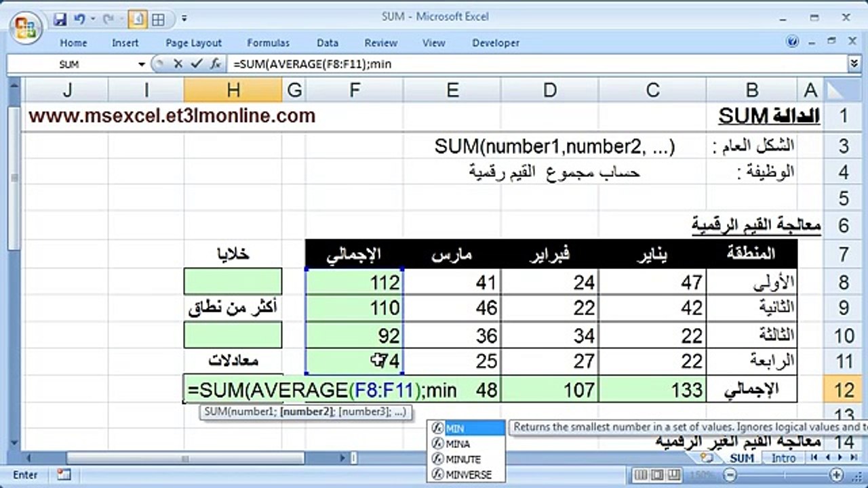Screen dimensions: 868x488
Task: Pick MINUTE in the function suggestions
Action: click(x=467, y=460)
